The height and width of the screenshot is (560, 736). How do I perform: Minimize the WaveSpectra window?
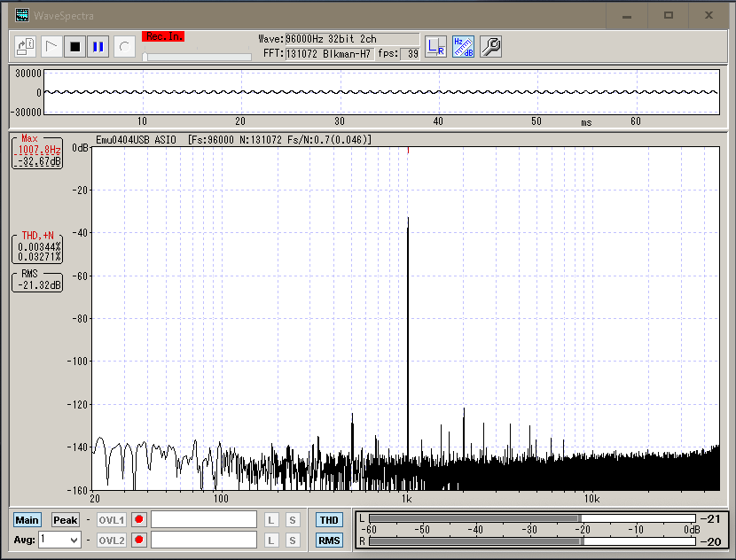tap(627, 16)
